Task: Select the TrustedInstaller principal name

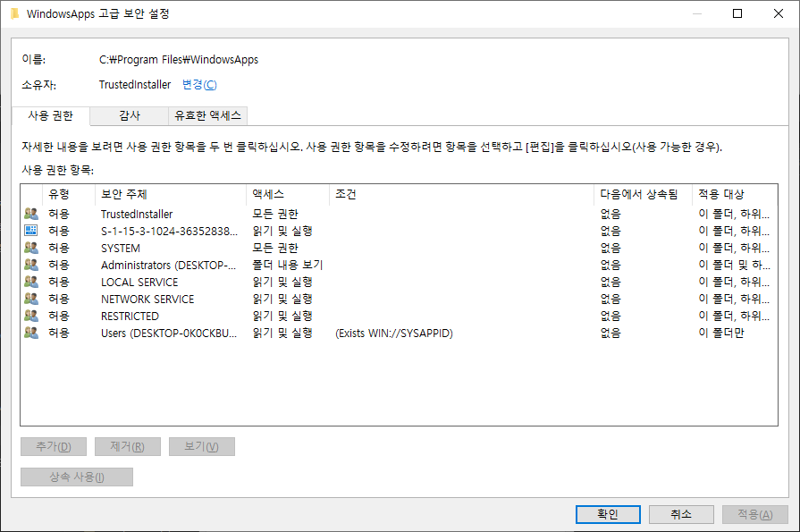Action: 137,214
